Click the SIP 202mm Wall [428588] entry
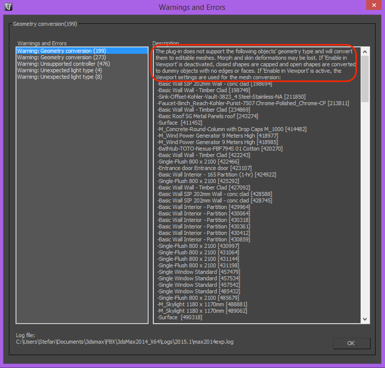This screenshot has height=368, width=385. [215, 194]
